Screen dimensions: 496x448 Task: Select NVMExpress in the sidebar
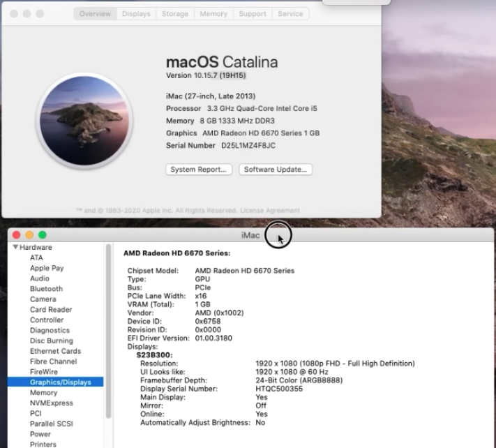(52, 403)
